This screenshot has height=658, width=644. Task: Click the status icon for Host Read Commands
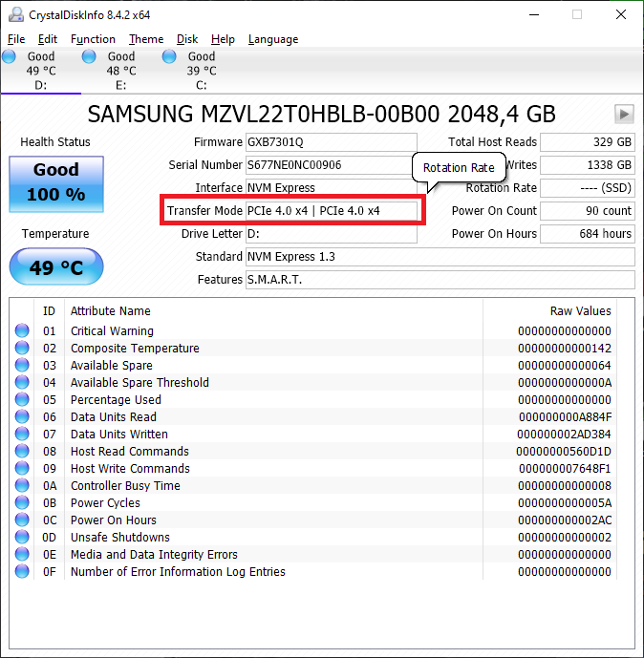[22, 451]
